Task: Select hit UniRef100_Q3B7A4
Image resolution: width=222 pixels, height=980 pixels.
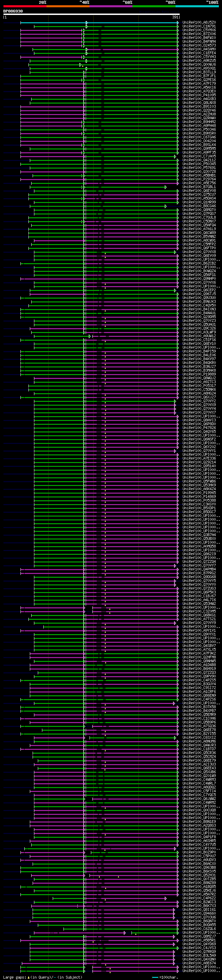Action: tap(199, 535)
